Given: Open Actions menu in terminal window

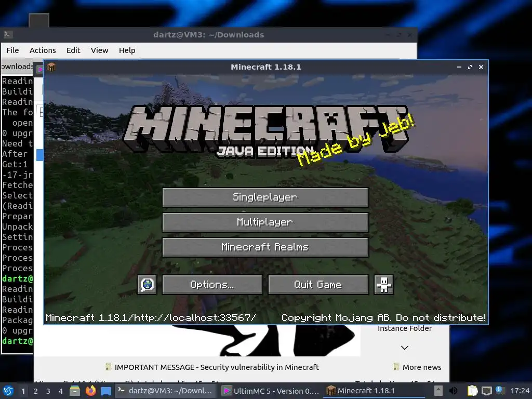Looking at the screenshot, I should (43, 50).
